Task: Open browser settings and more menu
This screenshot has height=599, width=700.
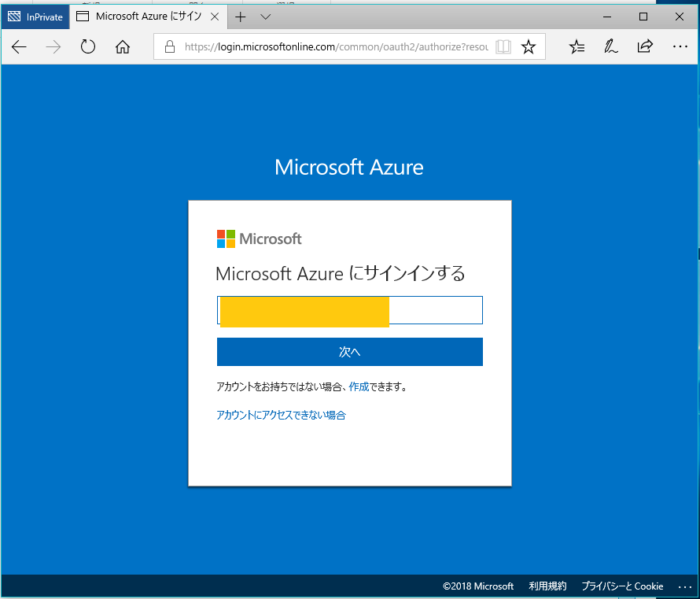Action: [680, 46]
